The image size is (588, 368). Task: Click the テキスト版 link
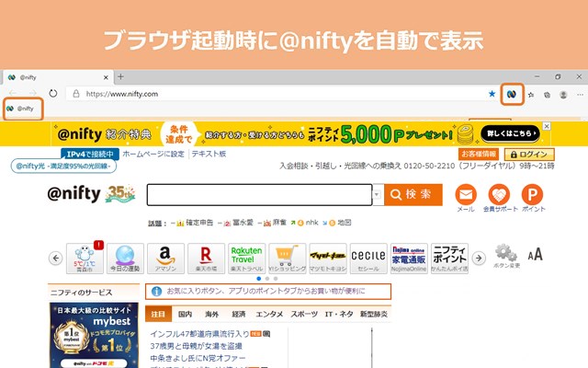[x=209, y=154]
